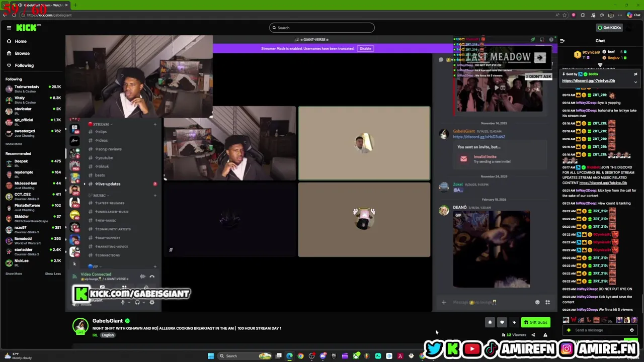Deafen Discord headphones icon
The height and width of the screenshot is (362, 644).
[137, 302]
